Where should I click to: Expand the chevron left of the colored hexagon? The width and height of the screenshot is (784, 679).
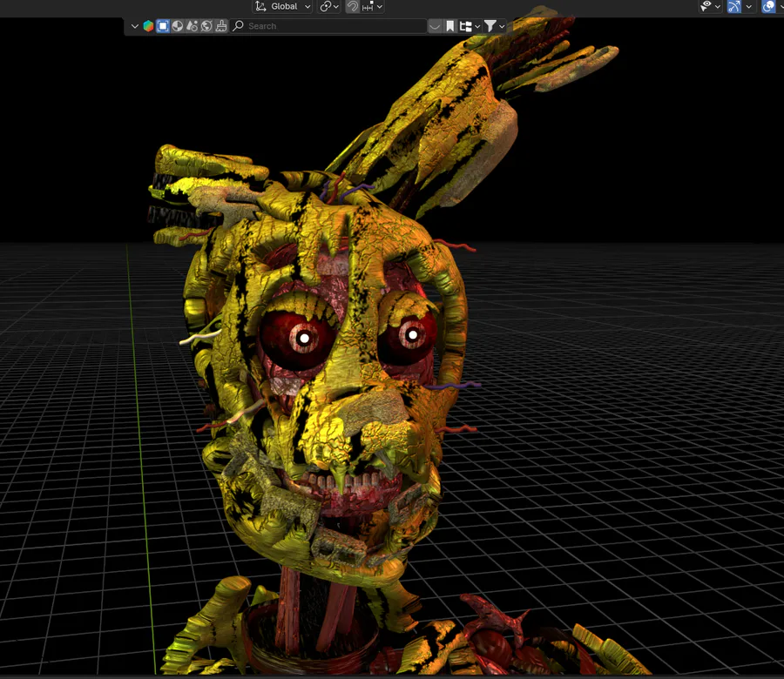click(x=134, y=26)
